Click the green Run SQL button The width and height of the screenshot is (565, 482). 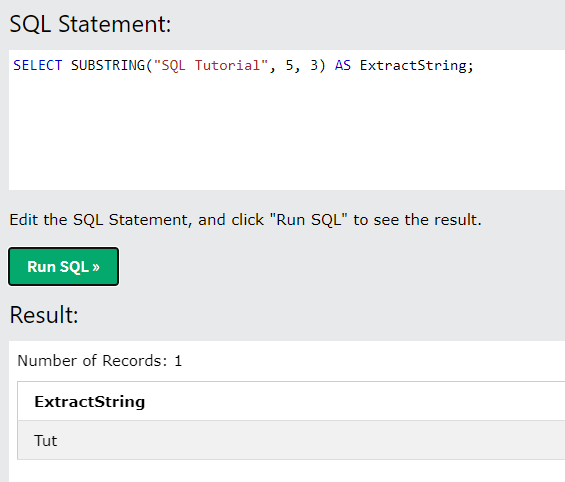point(63,267)
